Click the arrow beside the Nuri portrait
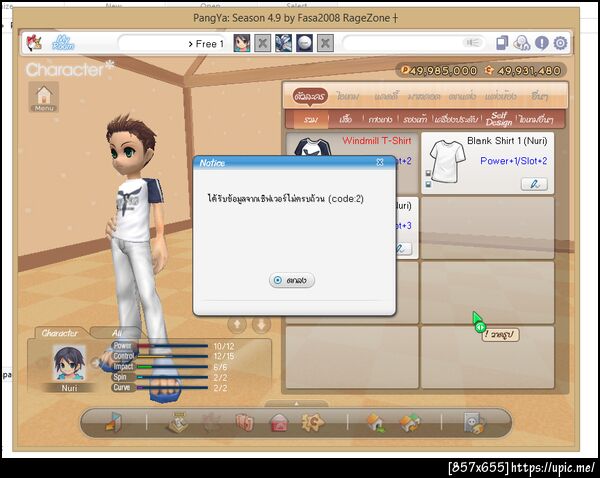Viewport: 600px width, 478px height. [94, 362]
